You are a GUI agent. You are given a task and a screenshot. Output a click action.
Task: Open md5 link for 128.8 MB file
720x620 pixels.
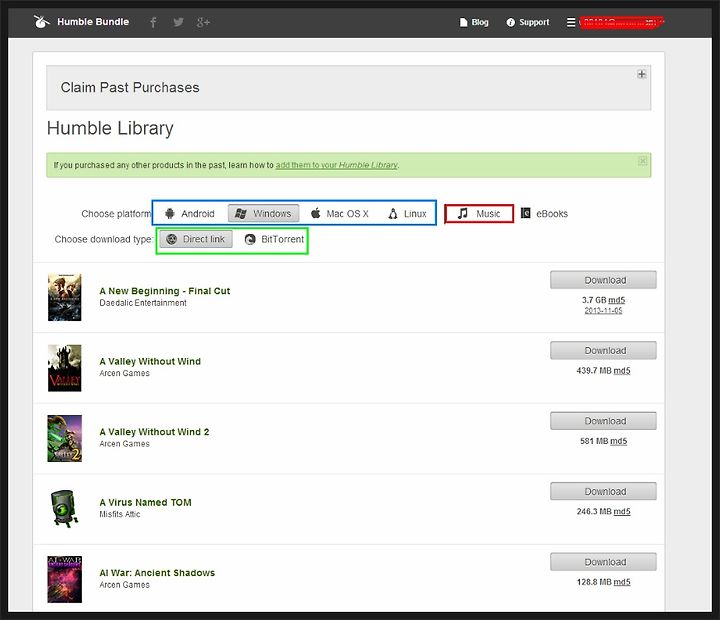[x=622, y=582]
